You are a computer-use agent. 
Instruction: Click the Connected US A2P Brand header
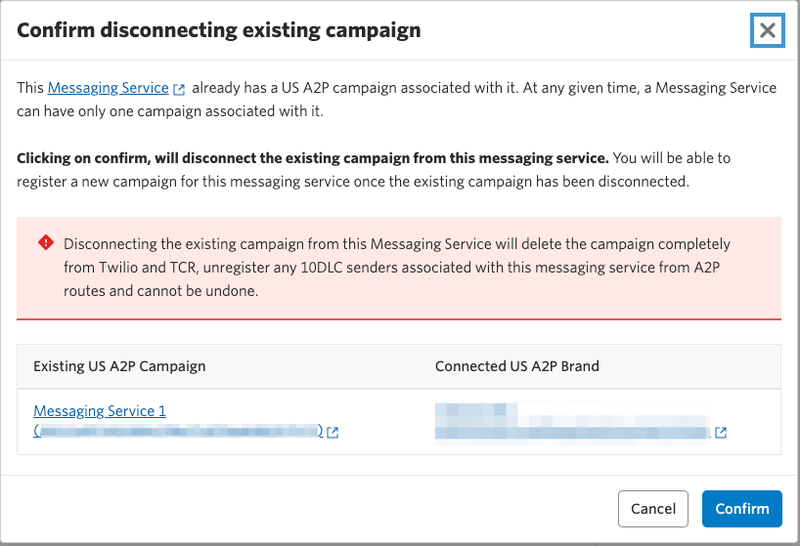tap(517, 366)
